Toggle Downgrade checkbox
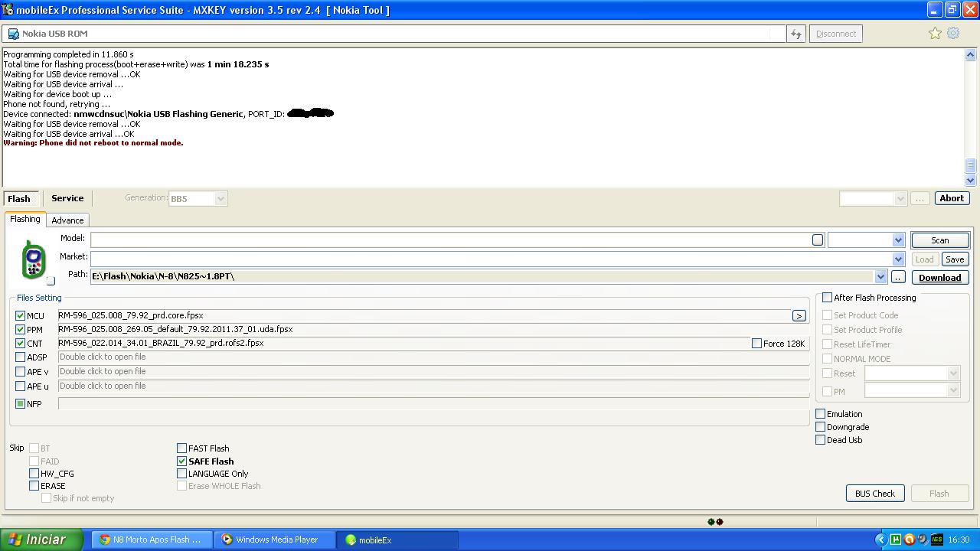980x551 pixels. point(820,427)
